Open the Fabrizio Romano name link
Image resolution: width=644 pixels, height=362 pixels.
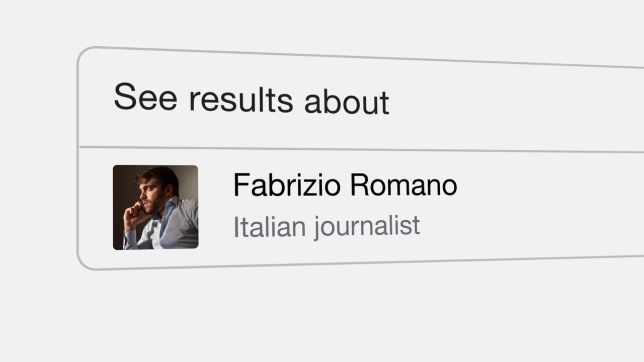click(x=345, y=185)
